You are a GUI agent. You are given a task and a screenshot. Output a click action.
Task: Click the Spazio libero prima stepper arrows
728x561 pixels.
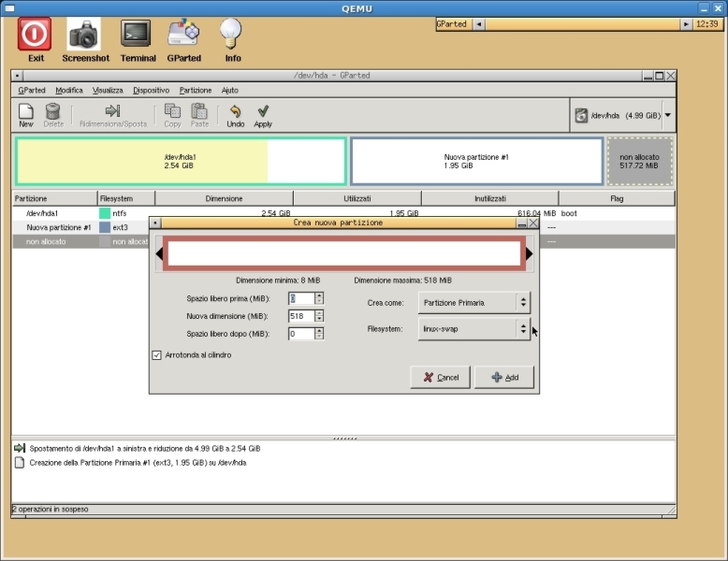pos(319,298)
